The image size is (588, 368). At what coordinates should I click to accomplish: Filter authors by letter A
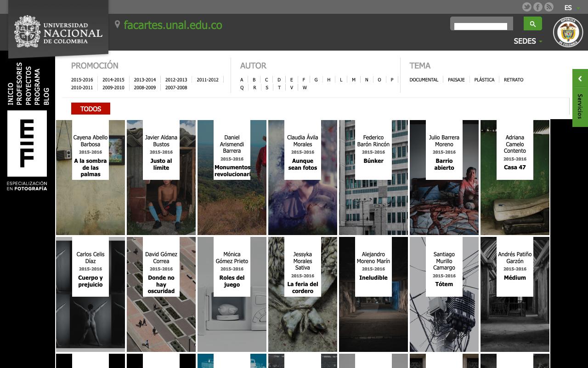click(242, 80)
